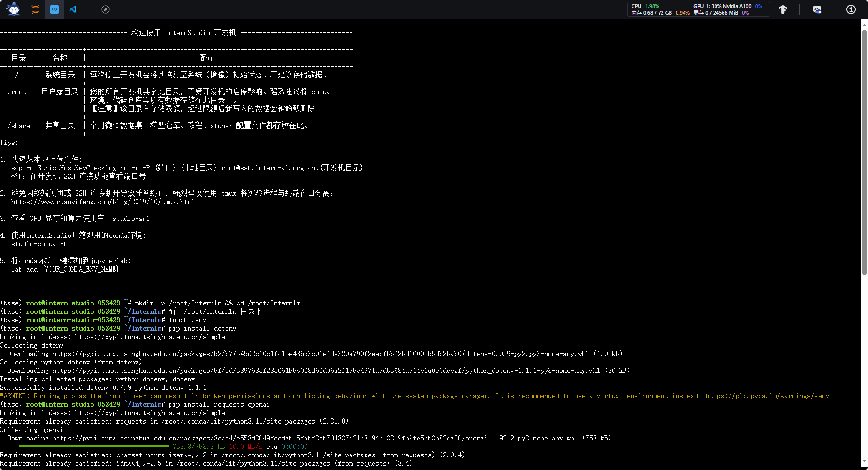
Task: Click the 'lab add {YOUR_CONDA_ENV_NAME}' text
Action: [65, 269]
